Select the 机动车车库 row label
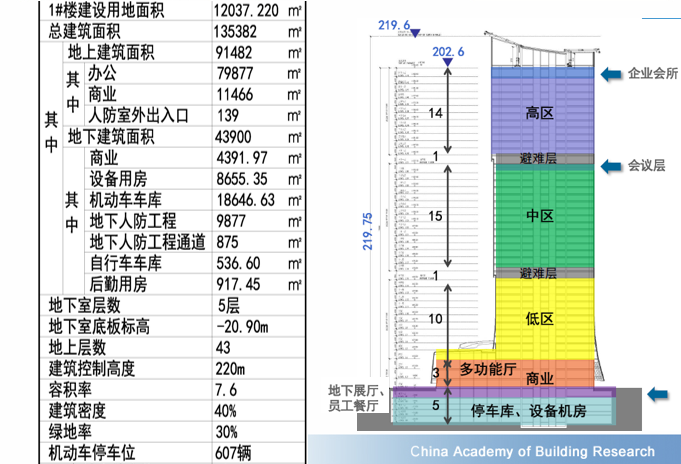Viewport: 681px width, 464px height. tap(129, 200)
